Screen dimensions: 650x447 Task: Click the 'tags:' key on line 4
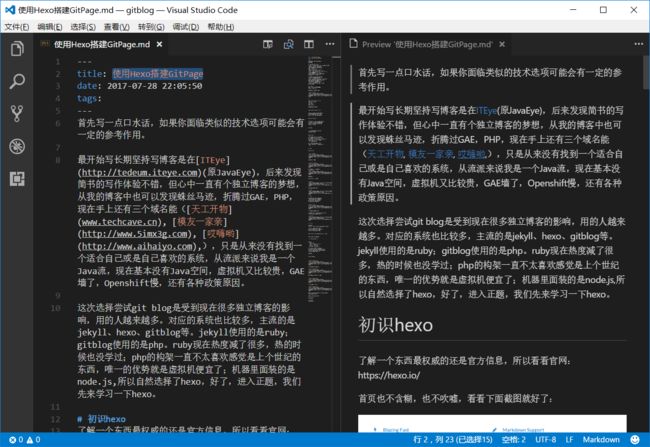point(89,99)
